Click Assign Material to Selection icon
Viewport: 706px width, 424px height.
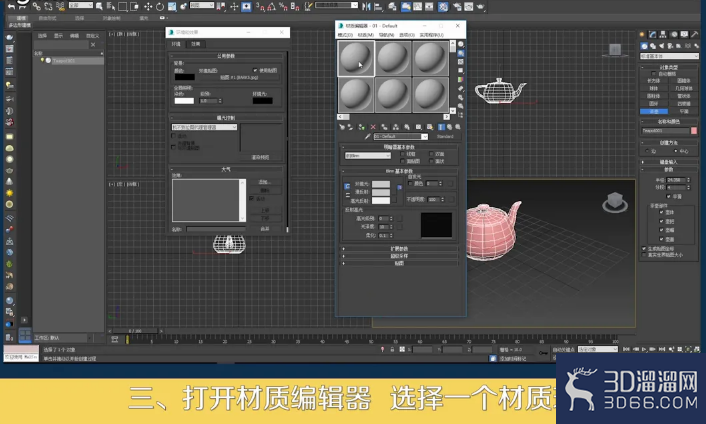click(362, 127)
